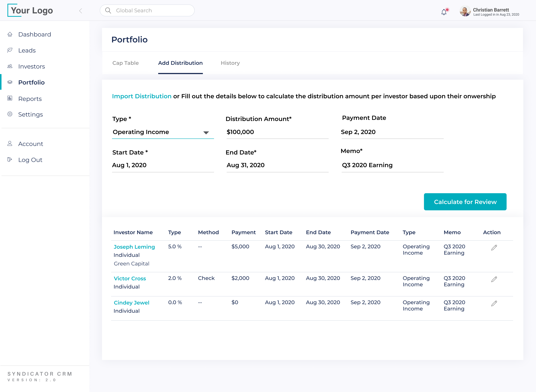
Task: Switch to the History tab
Action: click(230, 63)
